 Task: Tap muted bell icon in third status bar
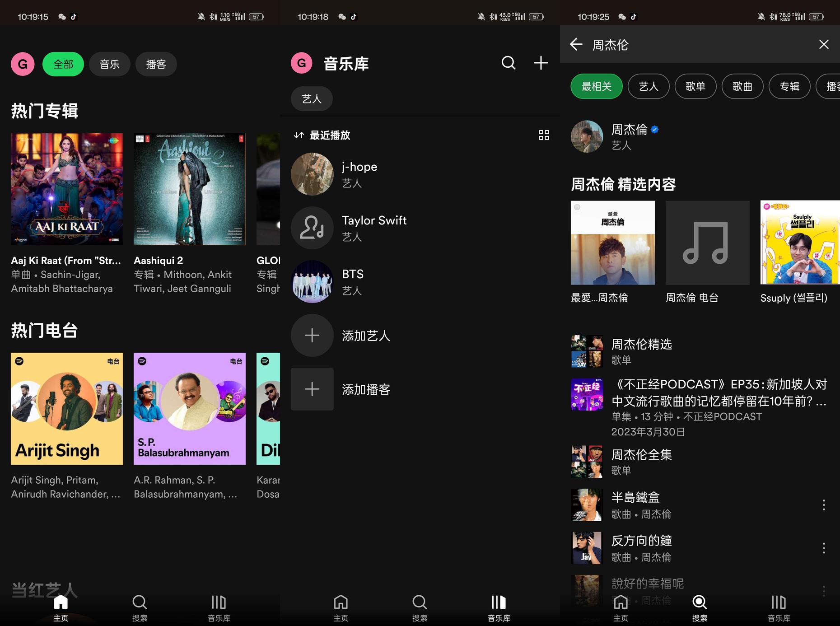coord(761,17)
